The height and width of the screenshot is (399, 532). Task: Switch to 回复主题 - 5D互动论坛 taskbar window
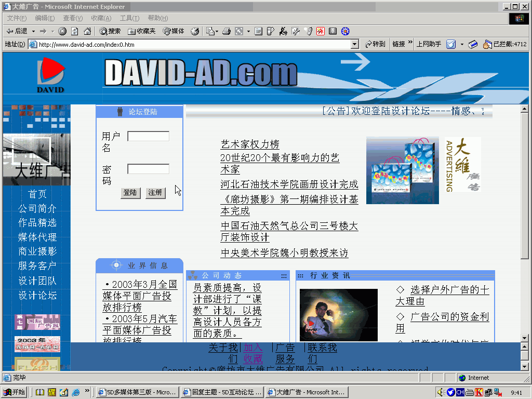pyautogui.click(x=222, y=392)
